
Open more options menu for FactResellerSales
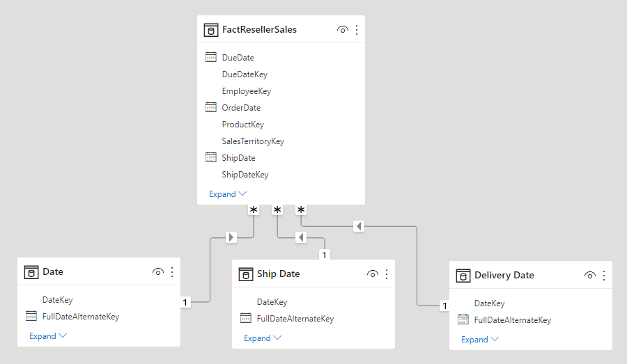coord(357,30)
